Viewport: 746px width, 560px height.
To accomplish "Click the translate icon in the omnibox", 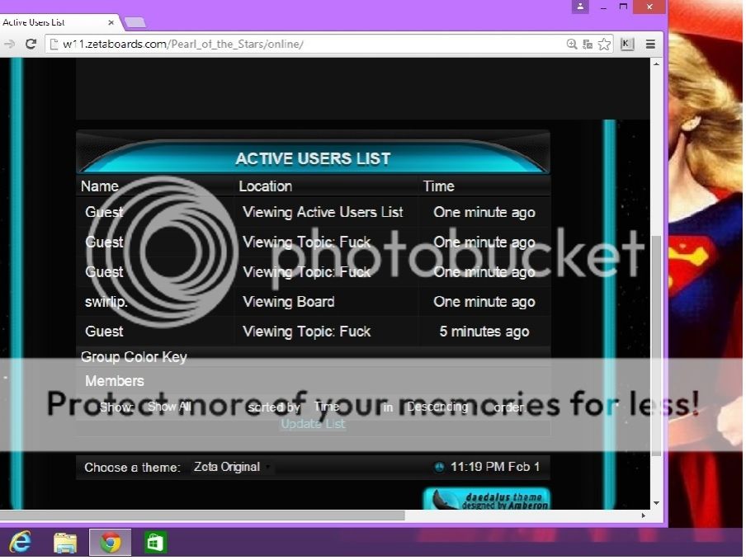I will [588, 44].
